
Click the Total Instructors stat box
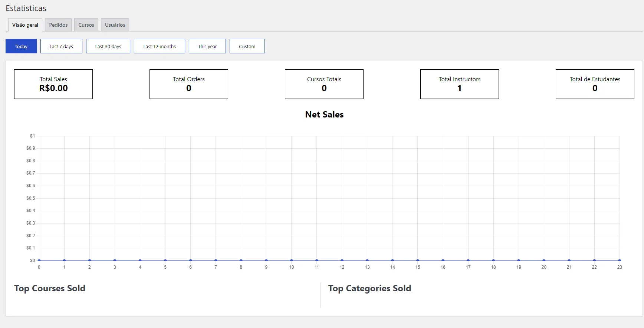point(460,84)
